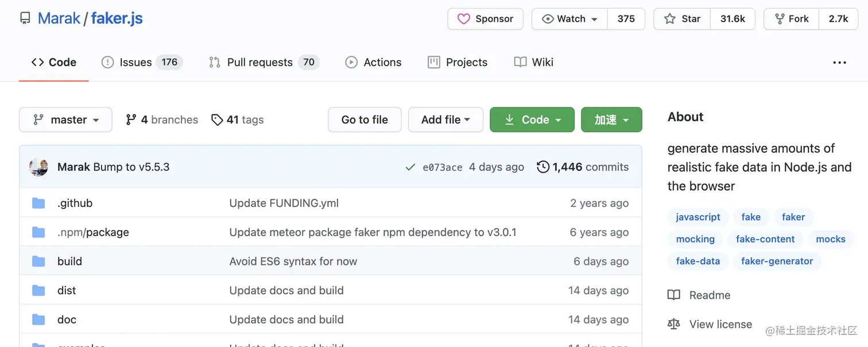Image resolution: width=868 pixels, height=347 pixels.
Task: Click the .github folder icon
Action: click(x=38, y=203)
